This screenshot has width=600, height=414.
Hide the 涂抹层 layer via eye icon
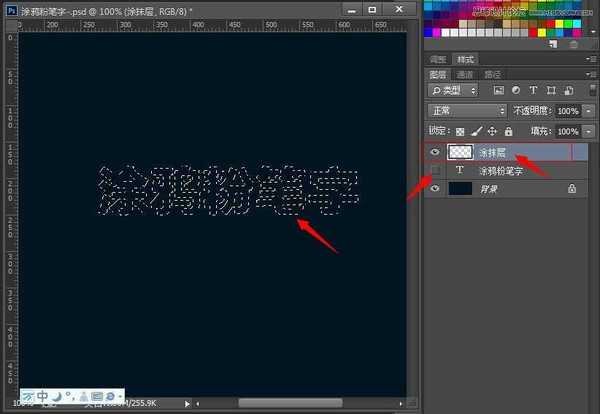pyautogui.click(x=435, y=152)
